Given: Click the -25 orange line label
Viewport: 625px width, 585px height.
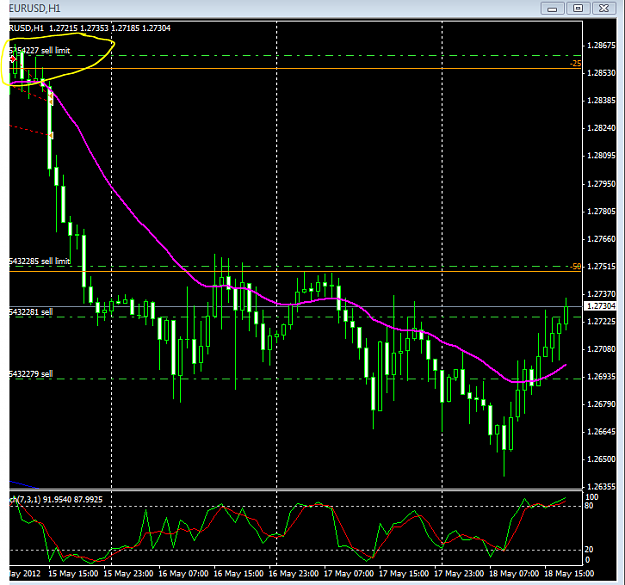Looking at the screenshot, I should [x=575, y=63].
